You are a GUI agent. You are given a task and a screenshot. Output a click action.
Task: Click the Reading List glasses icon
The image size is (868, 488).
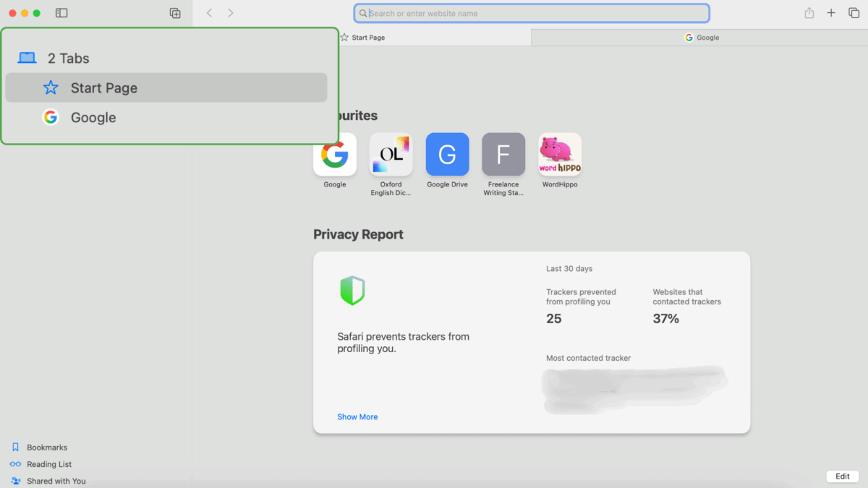point(15,464)
